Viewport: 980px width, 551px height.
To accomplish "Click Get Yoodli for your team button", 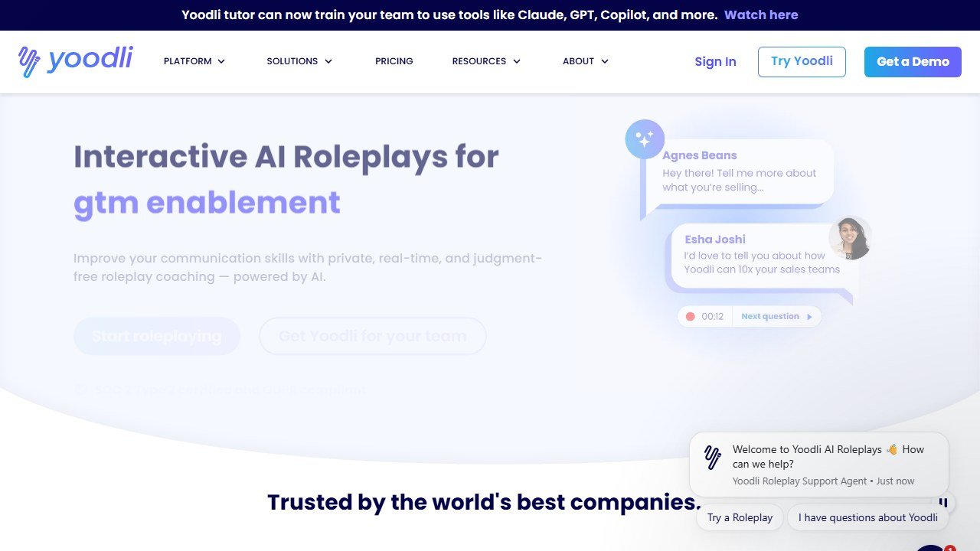I will click(373, 336).
